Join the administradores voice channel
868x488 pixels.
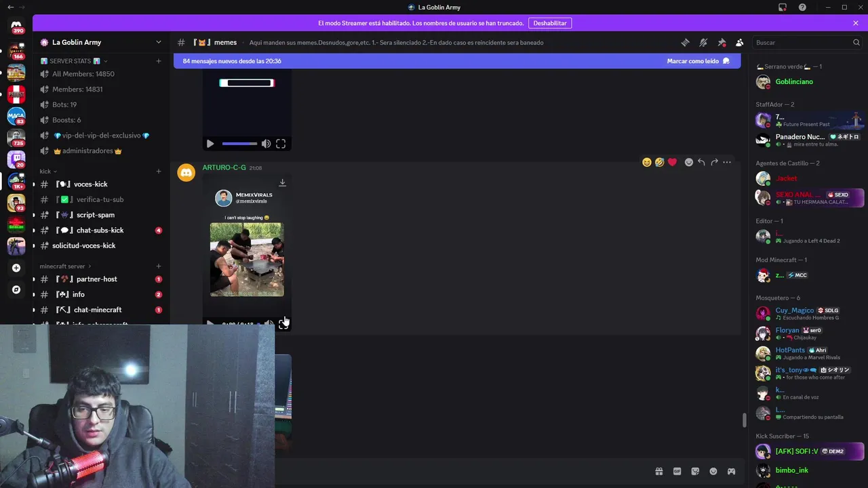(101, 151)
